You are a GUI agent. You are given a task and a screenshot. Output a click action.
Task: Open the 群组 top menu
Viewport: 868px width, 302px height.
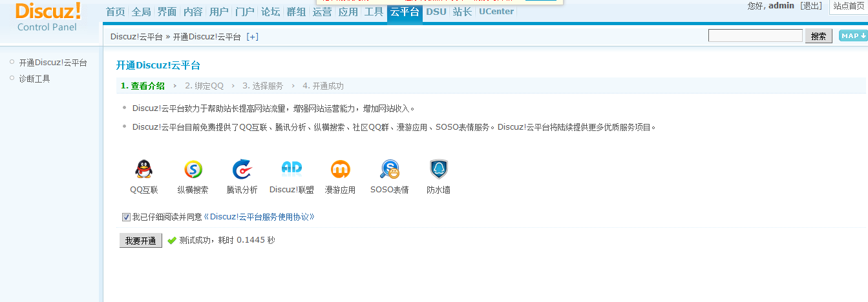click(296, 12)
